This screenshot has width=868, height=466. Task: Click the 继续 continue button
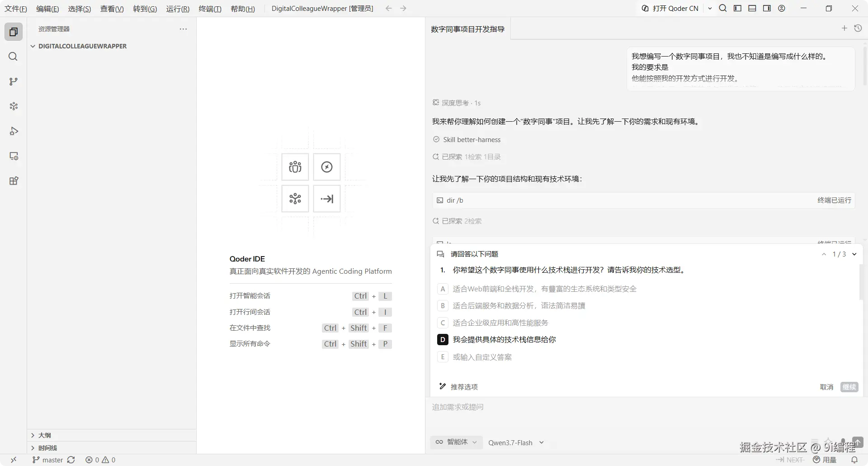(x=849, y=387)
